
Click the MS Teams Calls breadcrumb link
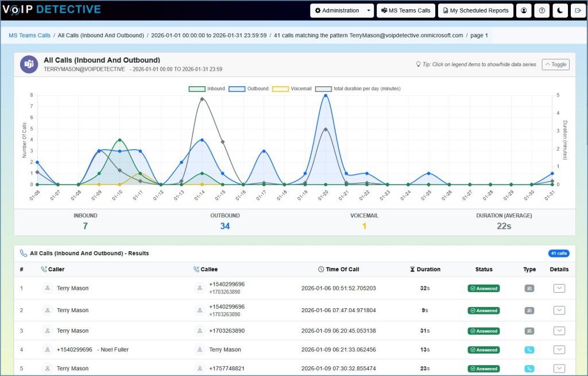pyautogui.click(x=30, y=35)
